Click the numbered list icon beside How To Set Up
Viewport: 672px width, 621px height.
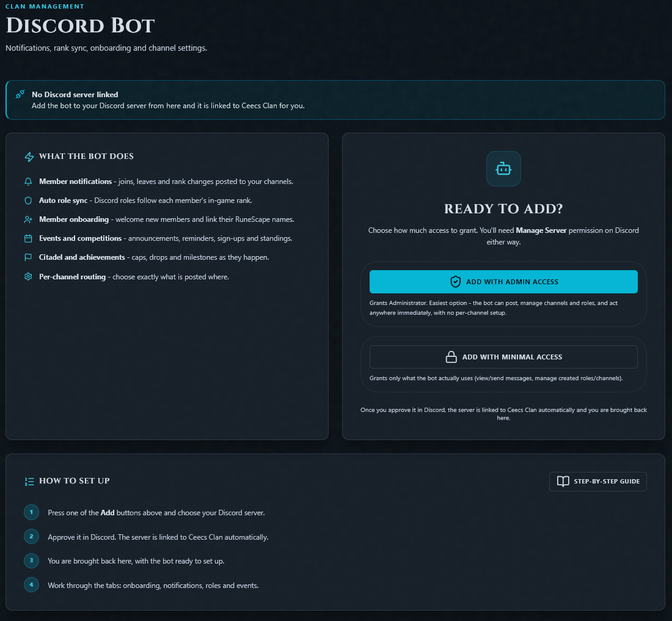click(29, 481)
